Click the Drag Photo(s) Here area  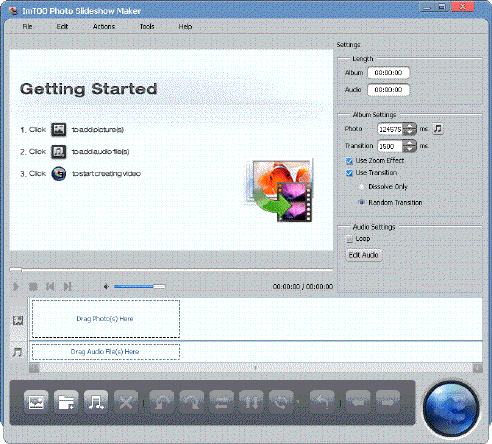[x=106, y=319]
